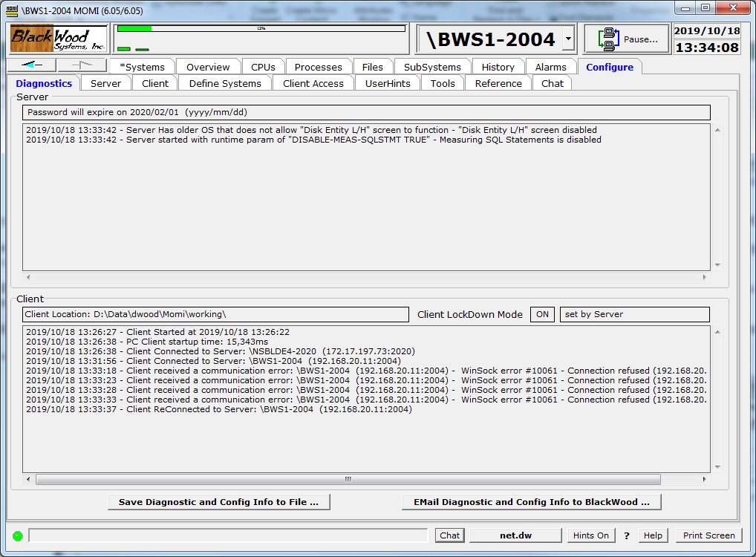Click the question mark help icon
The height and width of the screenshot is (557, 756).
627,535
